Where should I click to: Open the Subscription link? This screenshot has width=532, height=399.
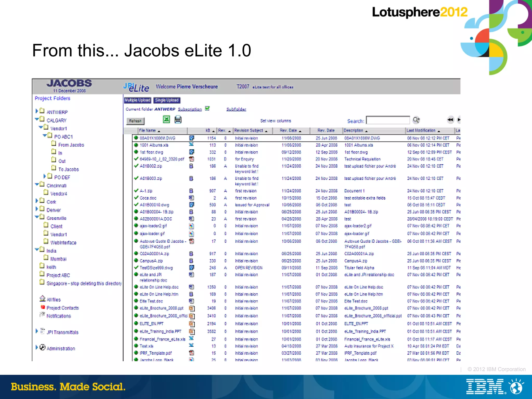(190, 109)
